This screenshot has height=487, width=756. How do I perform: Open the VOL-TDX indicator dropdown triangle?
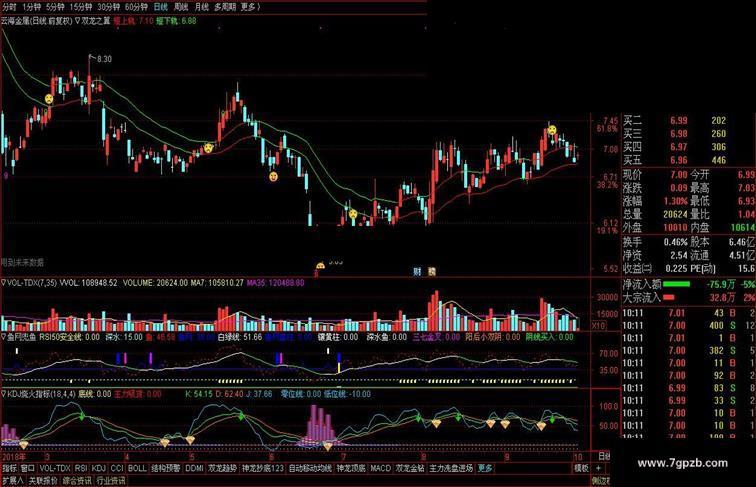pyautogui.click(x=4, y=283)
